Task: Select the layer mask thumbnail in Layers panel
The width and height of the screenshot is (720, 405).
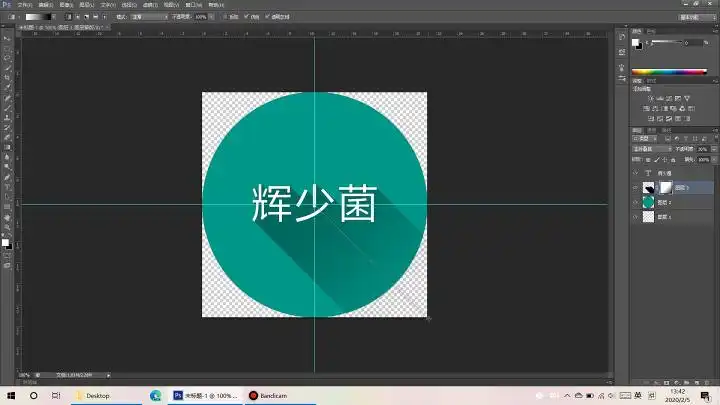Action: point(664,187)
